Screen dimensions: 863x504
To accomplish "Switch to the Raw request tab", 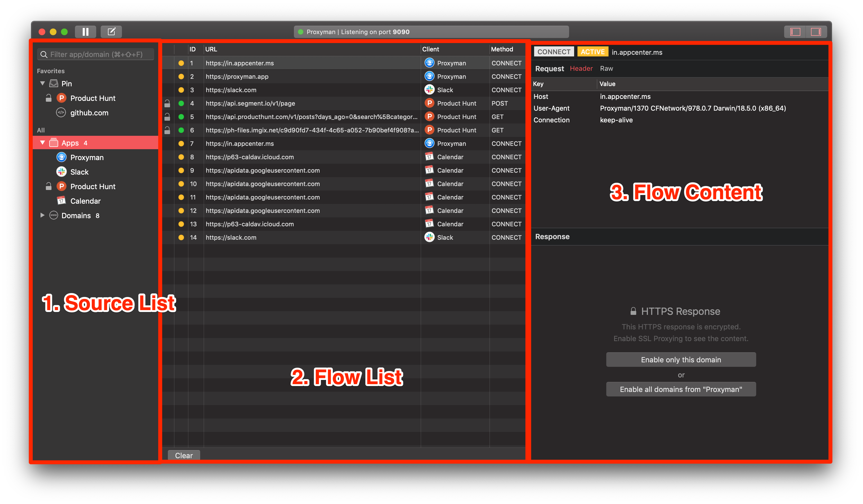I will point(607,68).
